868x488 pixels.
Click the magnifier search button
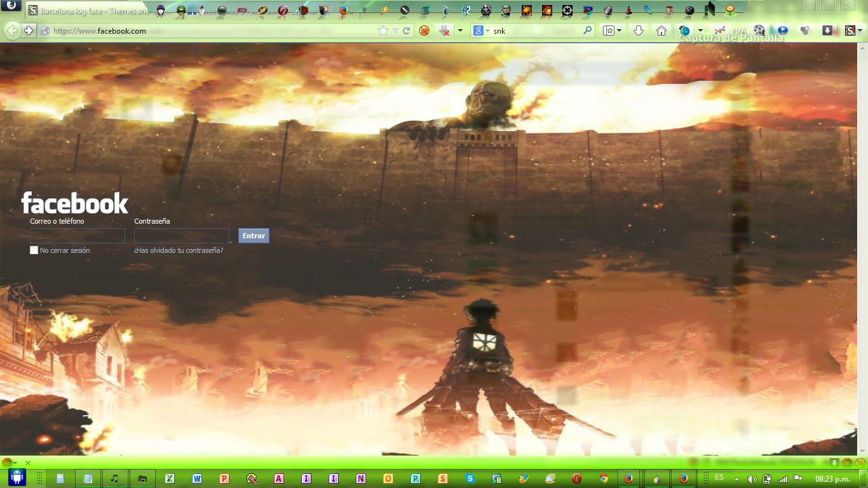[588, 30]
